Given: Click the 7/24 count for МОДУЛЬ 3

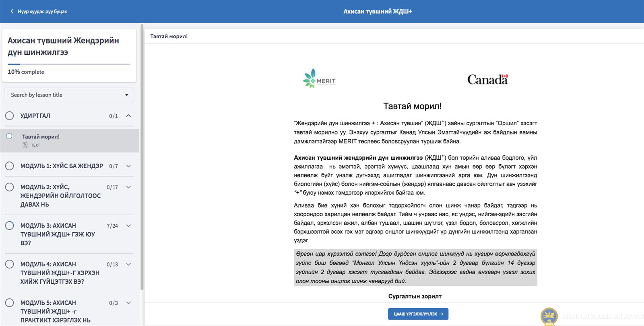Looking at the screenshot, I should tap(112, 226).
